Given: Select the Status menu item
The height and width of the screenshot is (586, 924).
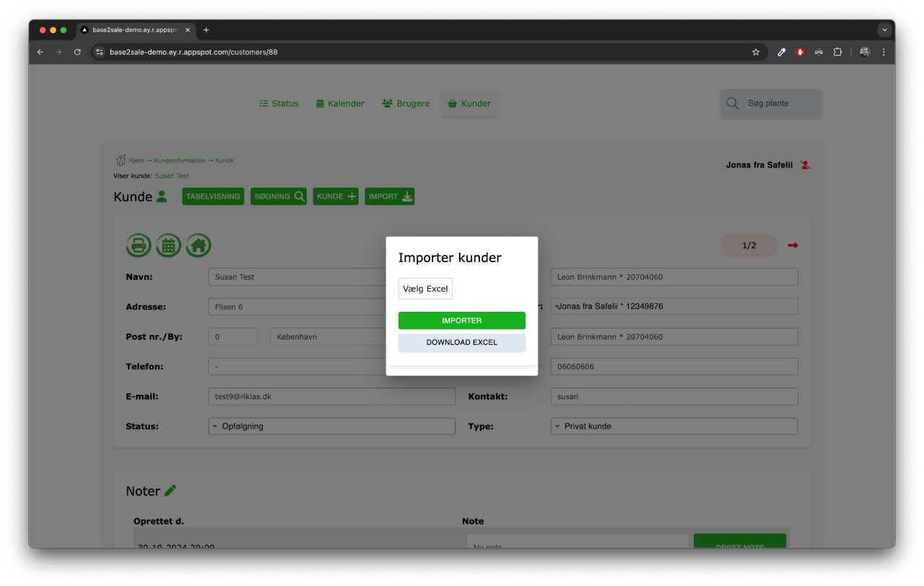Looking at the screenshot, I should 279,103.
